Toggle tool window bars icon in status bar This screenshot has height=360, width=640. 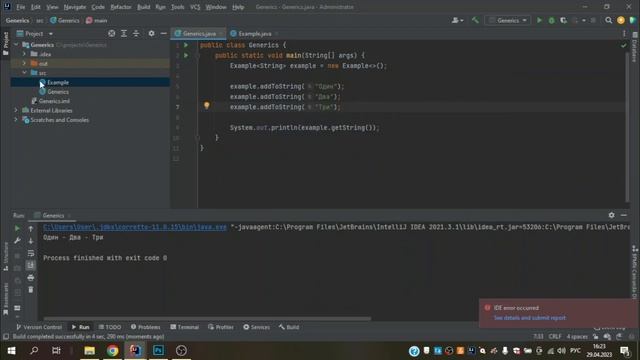pos(6,337)
